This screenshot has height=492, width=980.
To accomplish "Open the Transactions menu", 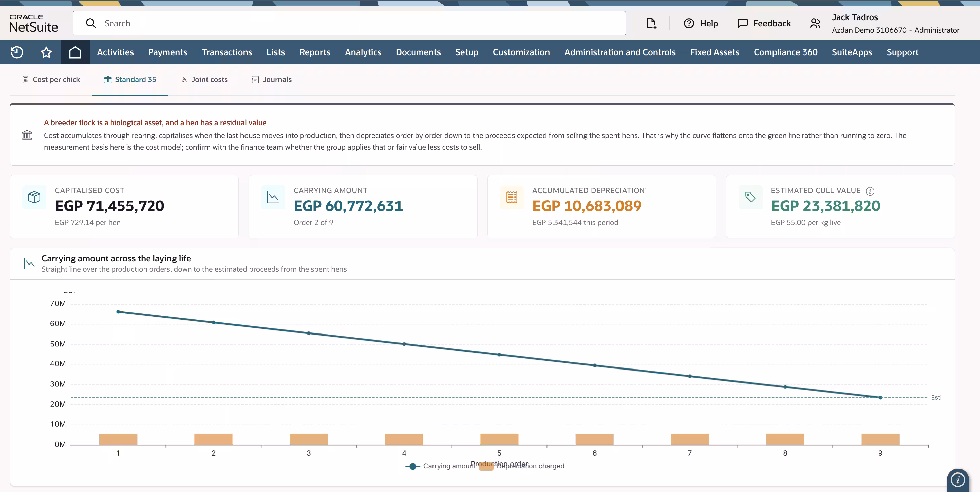I will coord(227,52).
